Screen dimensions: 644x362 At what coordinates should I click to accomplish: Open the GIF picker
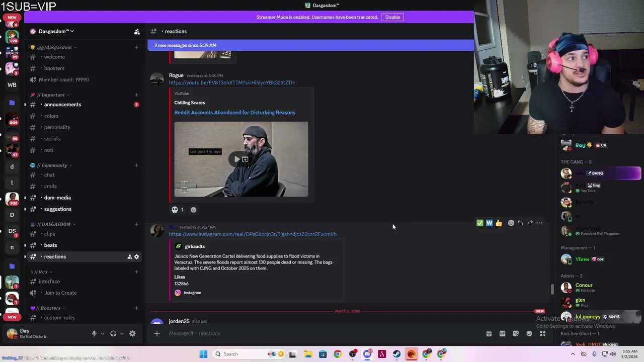[x=502, y=333]
